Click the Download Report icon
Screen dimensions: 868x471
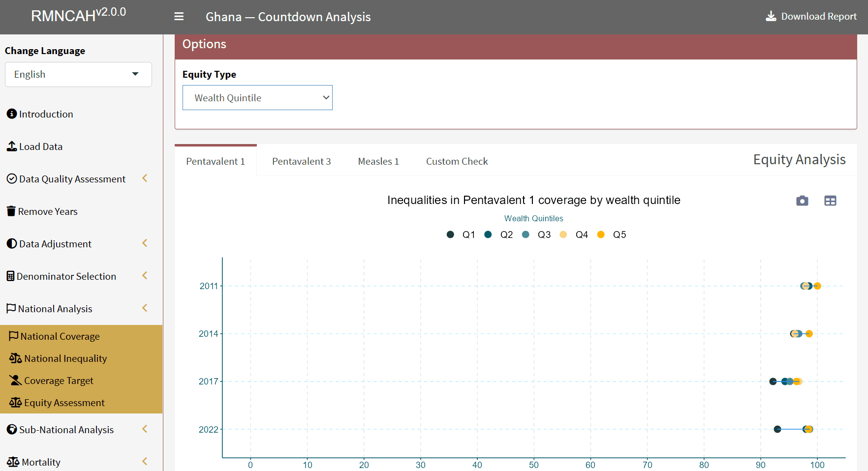tap(771, 16)
